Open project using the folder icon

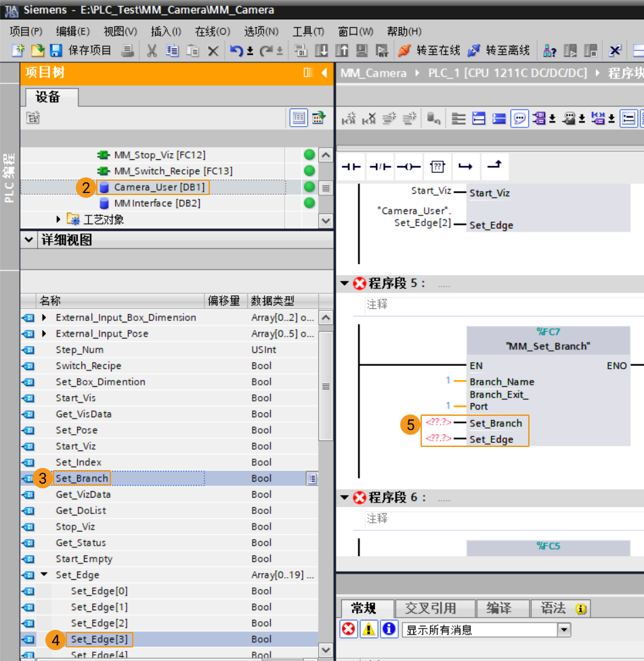point(37,51)
